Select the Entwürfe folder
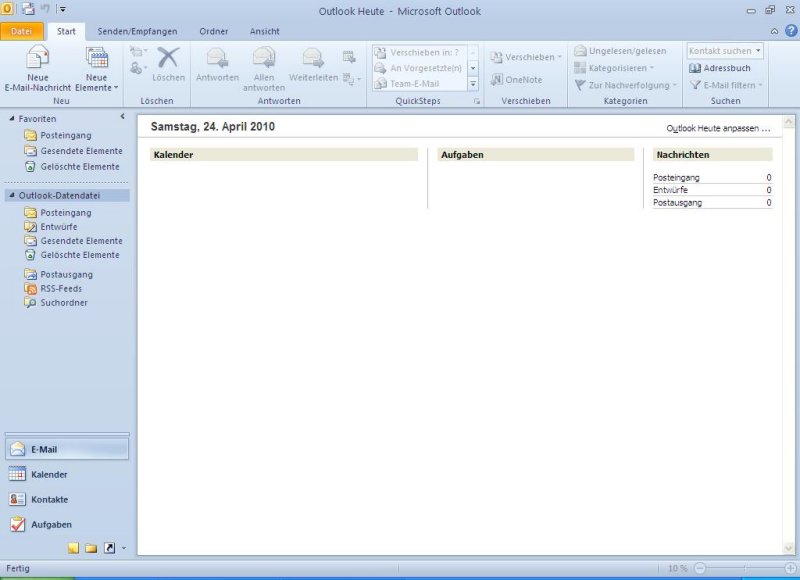 click(58, 227)
